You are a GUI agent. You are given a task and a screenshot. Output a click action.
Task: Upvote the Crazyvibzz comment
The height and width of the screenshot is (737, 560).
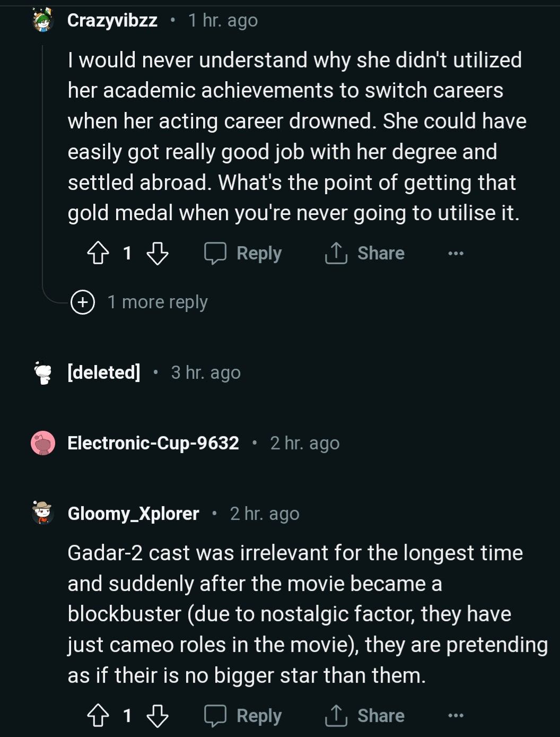pos(98,253)
